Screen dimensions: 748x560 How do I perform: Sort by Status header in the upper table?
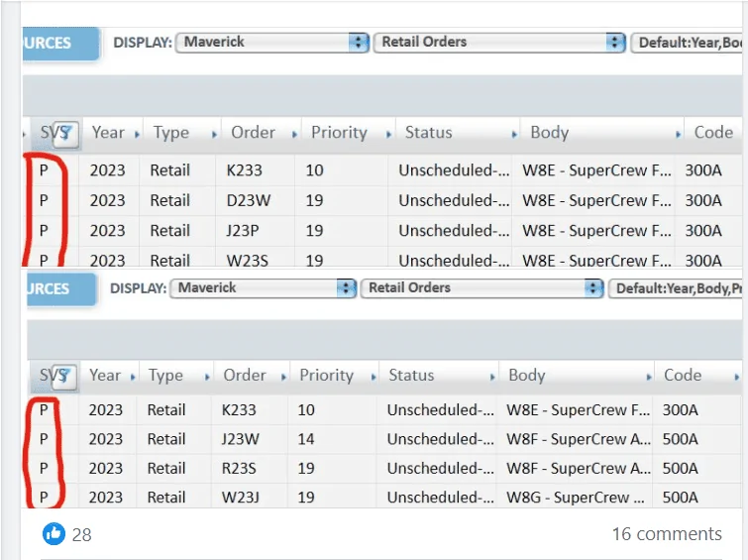[x=428, y=132]
